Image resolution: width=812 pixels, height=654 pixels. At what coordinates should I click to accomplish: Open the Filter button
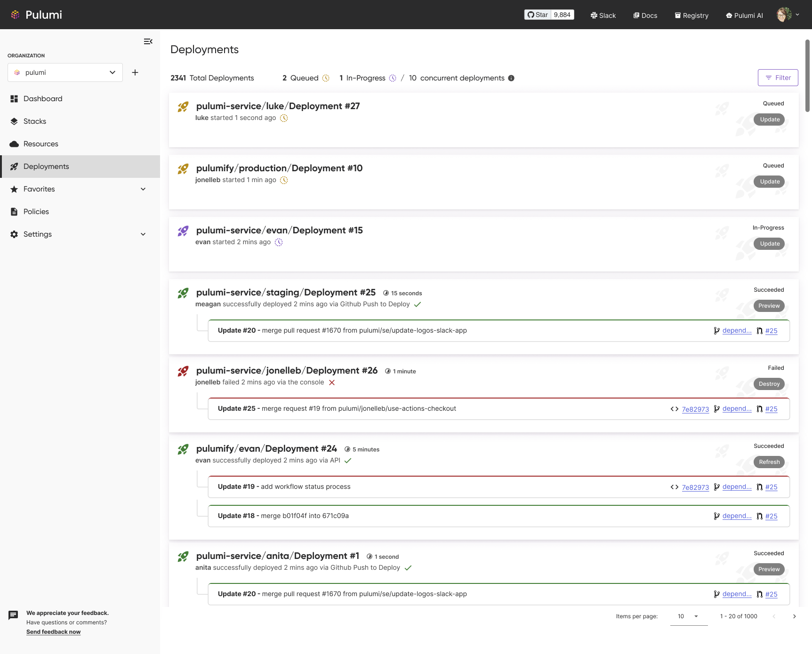pyautogui.click(x=778, y=78)
